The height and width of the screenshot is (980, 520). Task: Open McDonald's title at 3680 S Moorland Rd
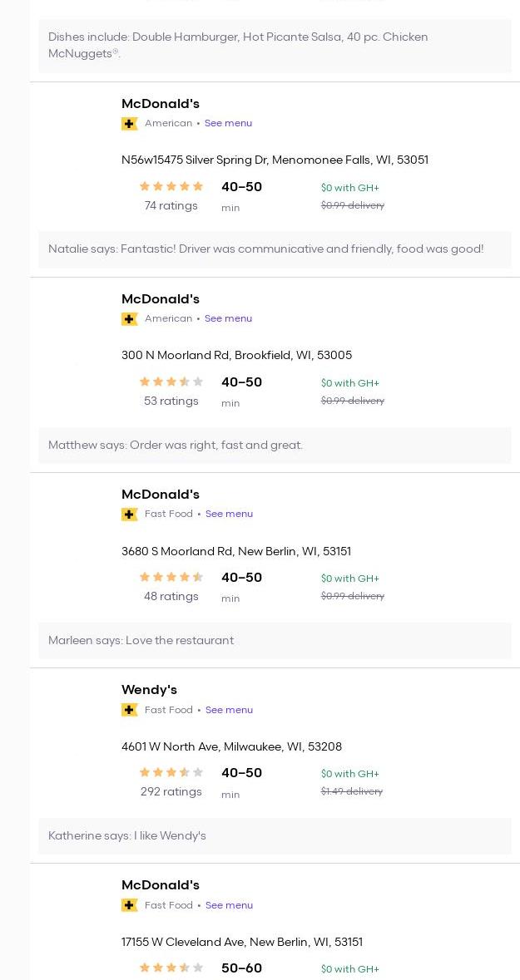pyautogui.click(x=161, y=495)
